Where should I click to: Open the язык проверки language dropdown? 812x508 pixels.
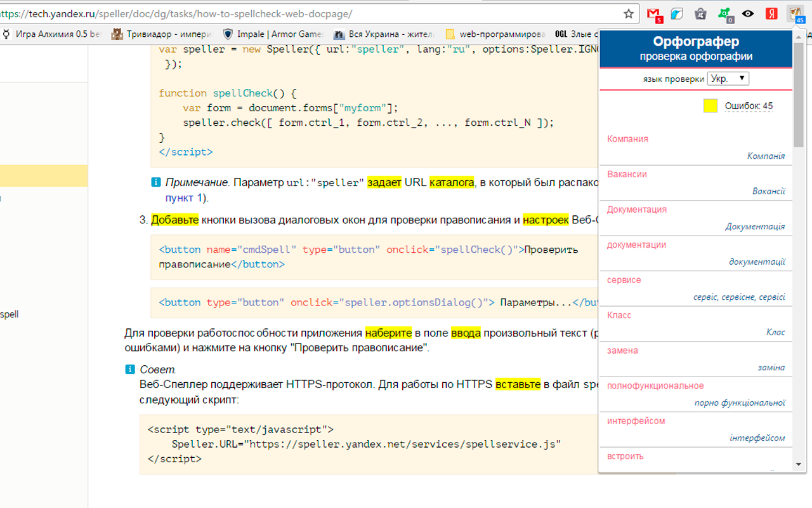click(728, 79)
